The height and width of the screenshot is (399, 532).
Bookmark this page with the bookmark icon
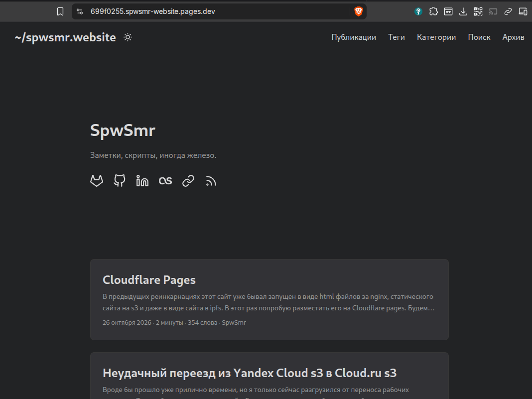60,11
